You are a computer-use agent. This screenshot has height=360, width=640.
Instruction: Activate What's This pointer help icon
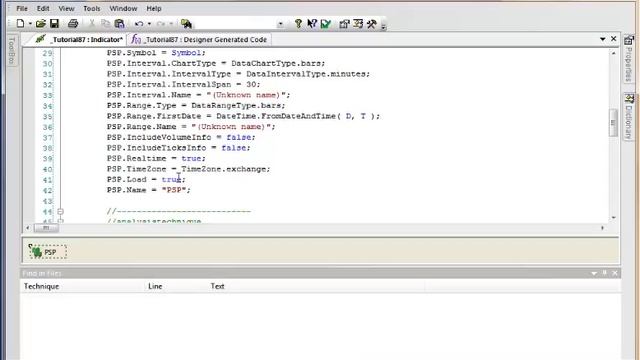(x=312, y=24)
